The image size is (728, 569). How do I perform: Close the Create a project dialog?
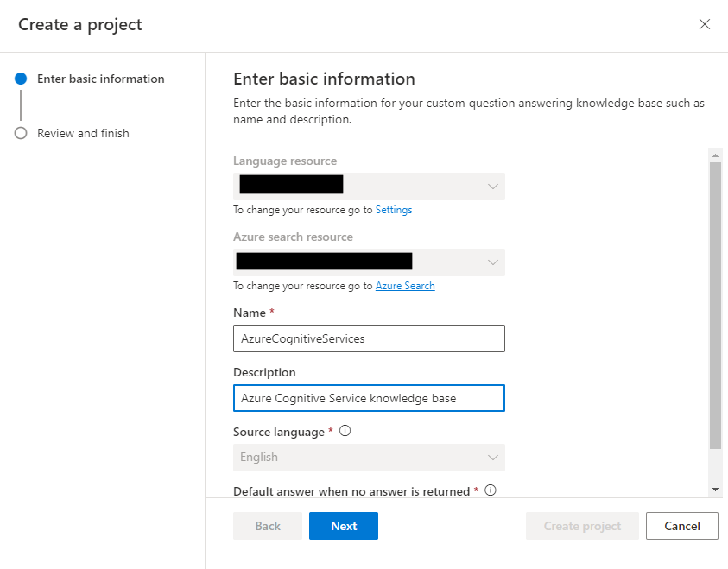pos(705,24)
